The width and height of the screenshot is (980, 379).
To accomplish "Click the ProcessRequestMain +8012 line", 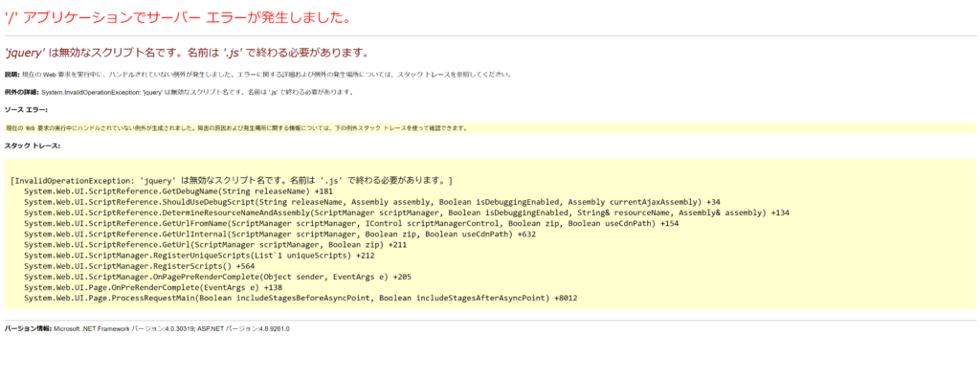I will [301, 298].
